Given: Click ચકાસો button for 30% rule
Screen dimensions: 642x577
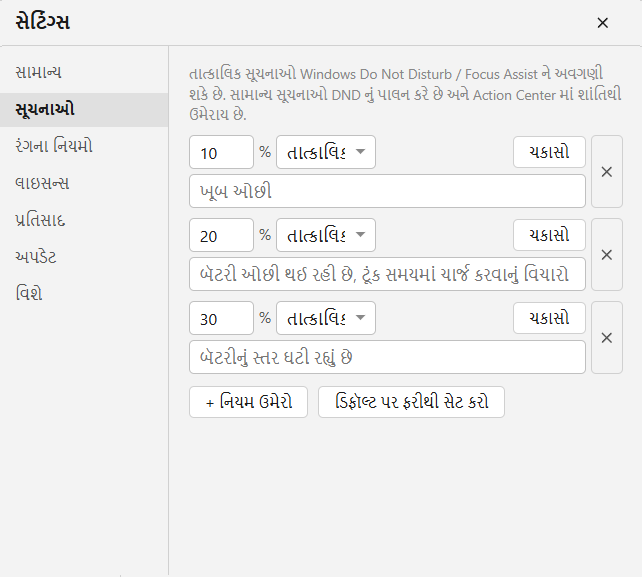Looking at the screenshot, I should pyautogui.click(x=549, y=318).
